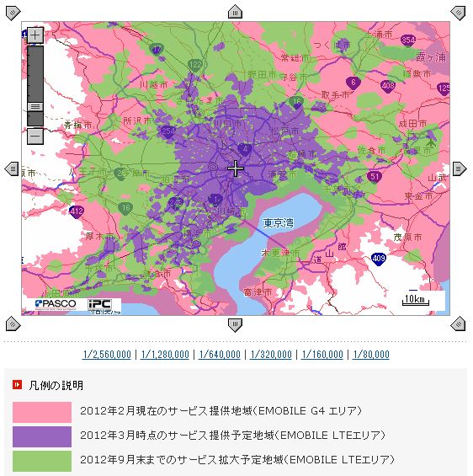Click the zoom slider handle
Screen dimensions: 473x476
pos(35,106)
